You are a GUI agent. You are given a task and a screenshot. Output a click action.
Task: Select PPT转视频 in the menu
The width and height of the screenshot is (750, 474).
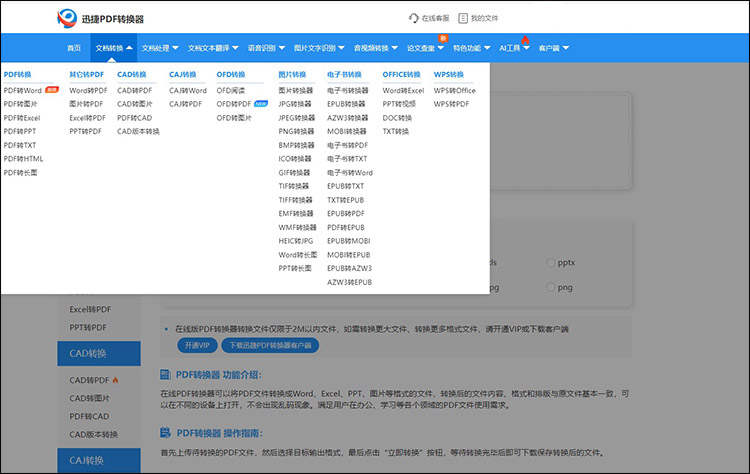click(x=399, y=104)
